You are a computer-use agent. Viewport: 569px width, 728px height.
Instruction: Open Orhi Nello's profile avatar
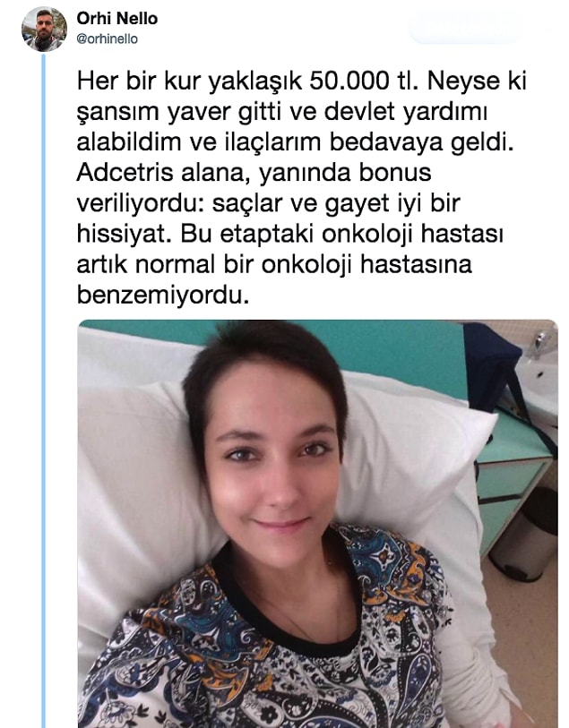[x=44, y=29]
